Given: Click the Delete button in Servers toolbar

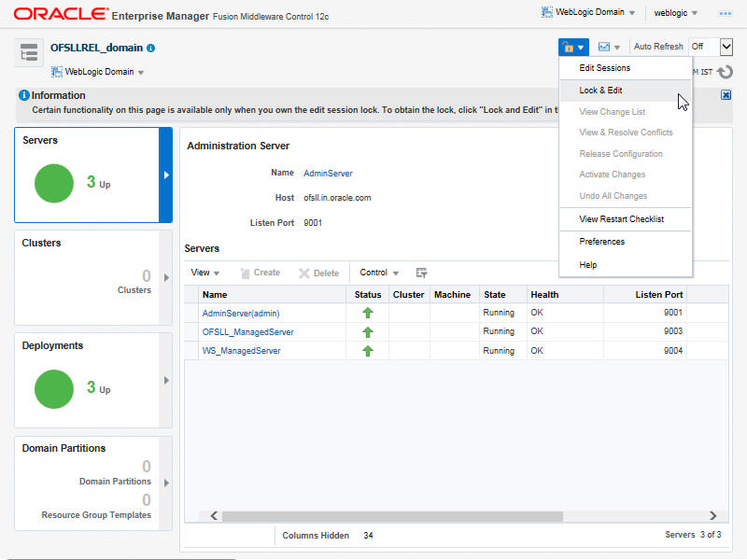Looking at the screenshot, I should (x=318, y=273).
